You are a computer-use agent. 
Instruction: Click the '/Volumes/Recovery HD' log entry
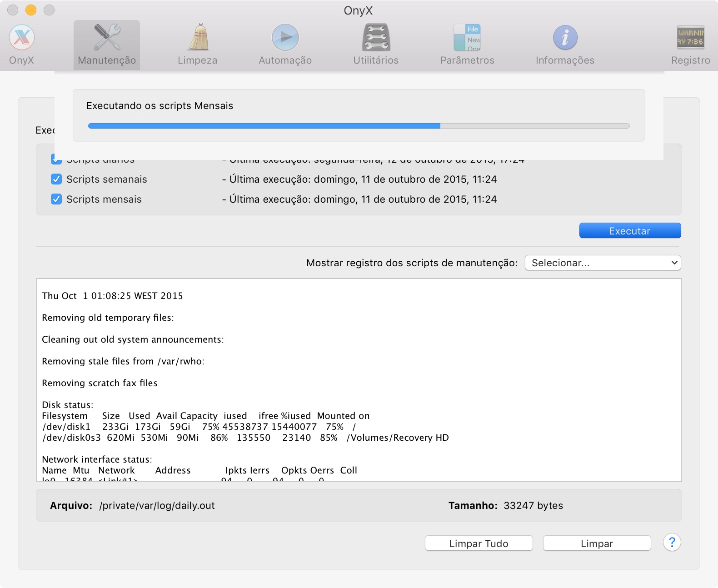coord(398,438)
